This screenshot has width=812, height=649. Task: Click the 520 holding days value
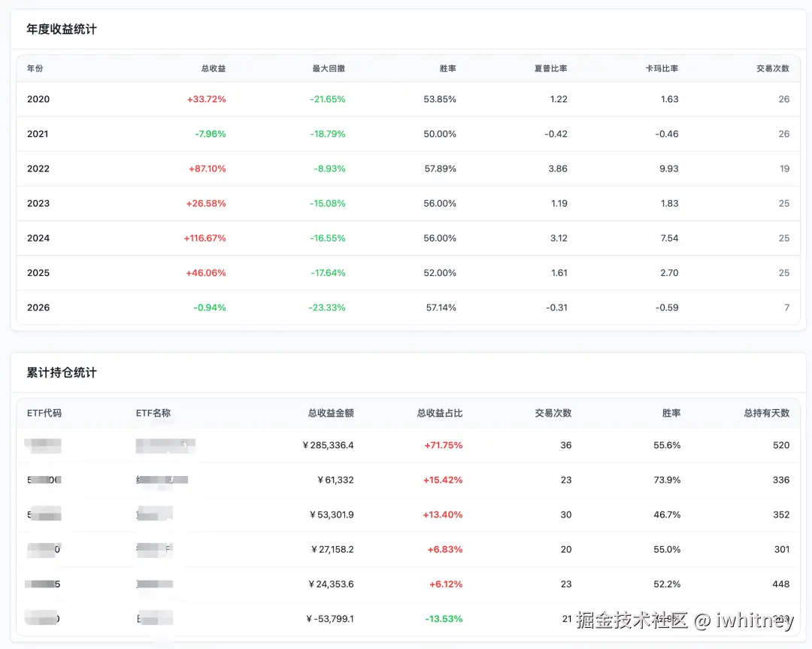[781, 445]
